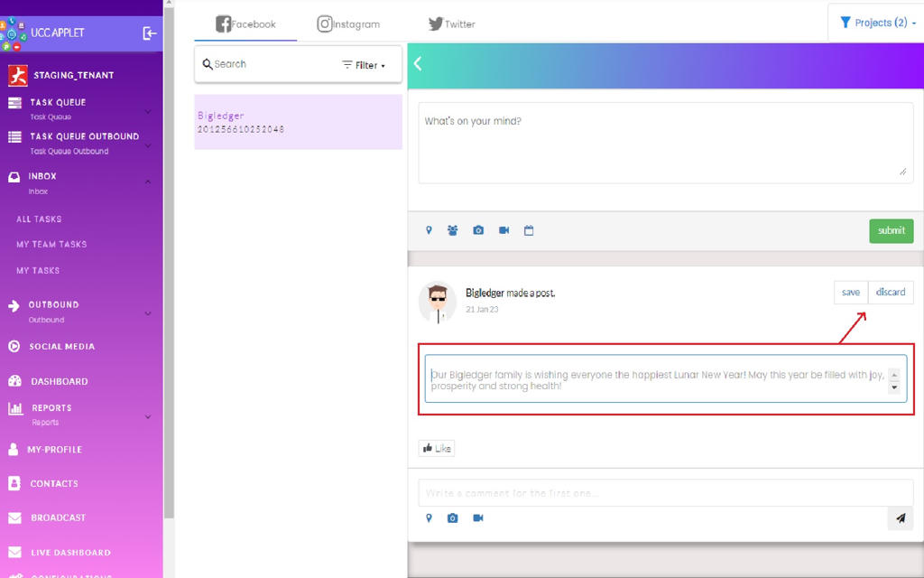This screenshot has height=578, width=924.
Task: Open the Projects (2) dropdown
Action: click(877, 23)
